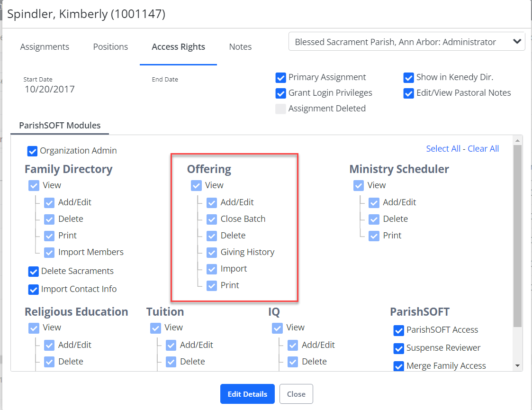Toggle Family Directory Delete checkbox
The image size is (532, 410).
[x=49, y=219]
